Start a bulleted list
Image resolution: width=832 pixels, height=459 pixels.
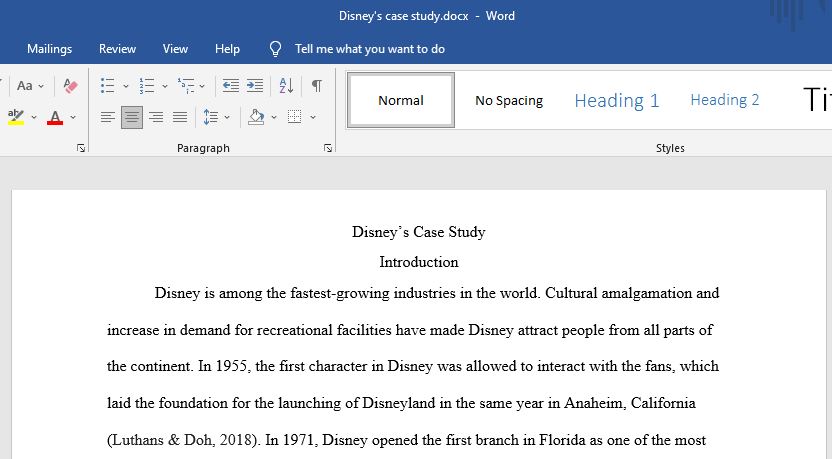point(108,85)
